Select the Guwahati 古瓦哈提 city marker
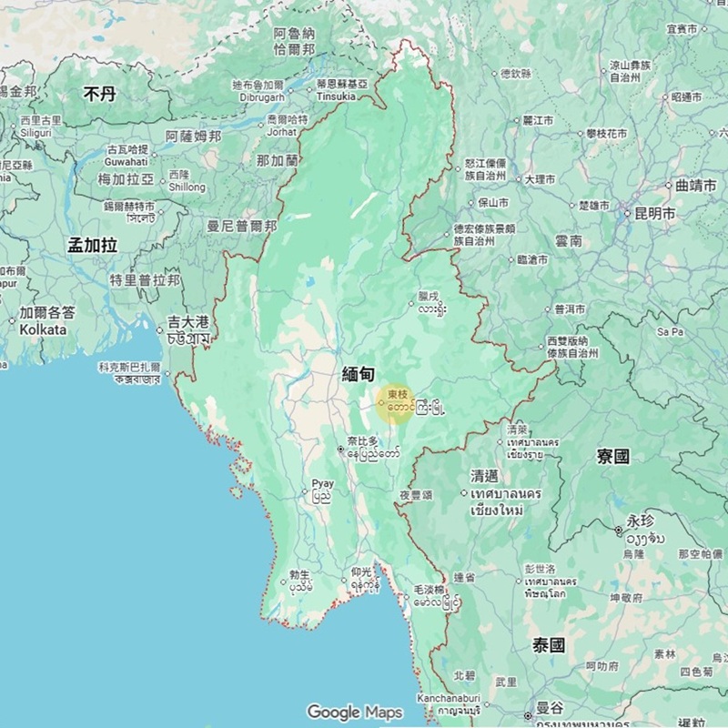The image size is (728, 728). [x=155, y=155]
